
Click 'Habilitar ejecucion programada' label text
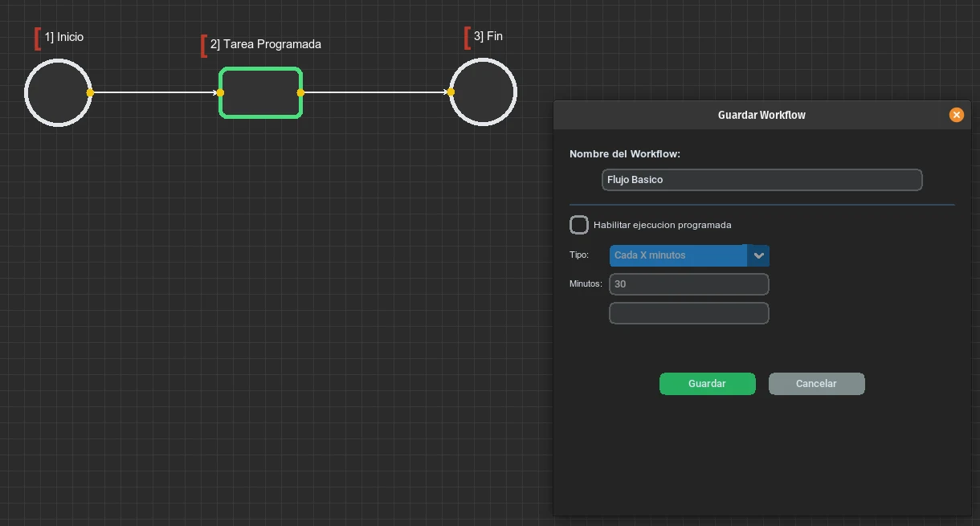point(663,225)
